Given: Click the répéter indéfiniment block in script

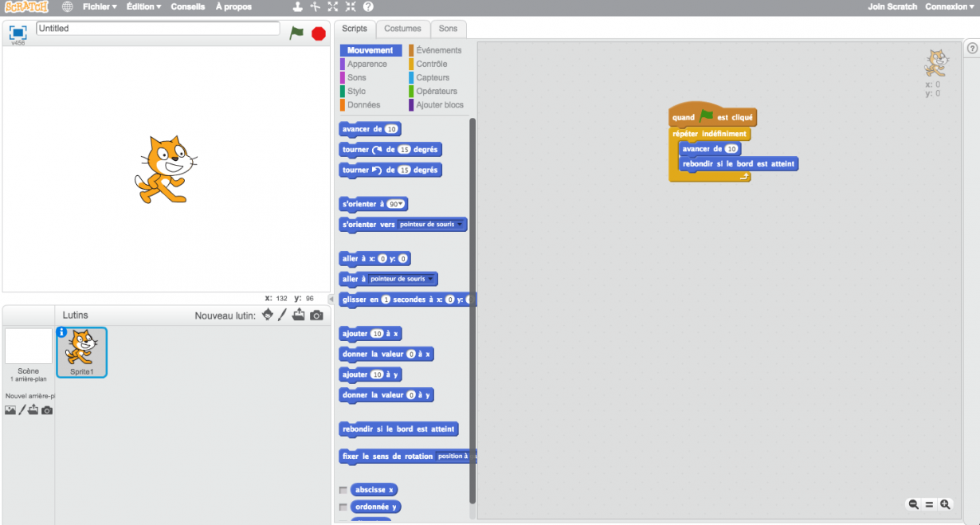Looking at the screenshot, I should click(x=709, y=134).
